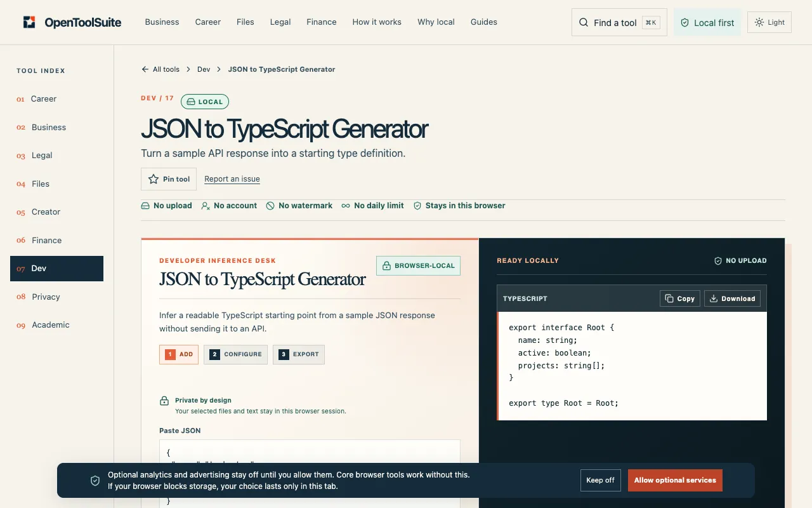The image size is (812, 508).
Task: Switch to step 2 CONFIGURE tab
Action: (x=235, y=354)
